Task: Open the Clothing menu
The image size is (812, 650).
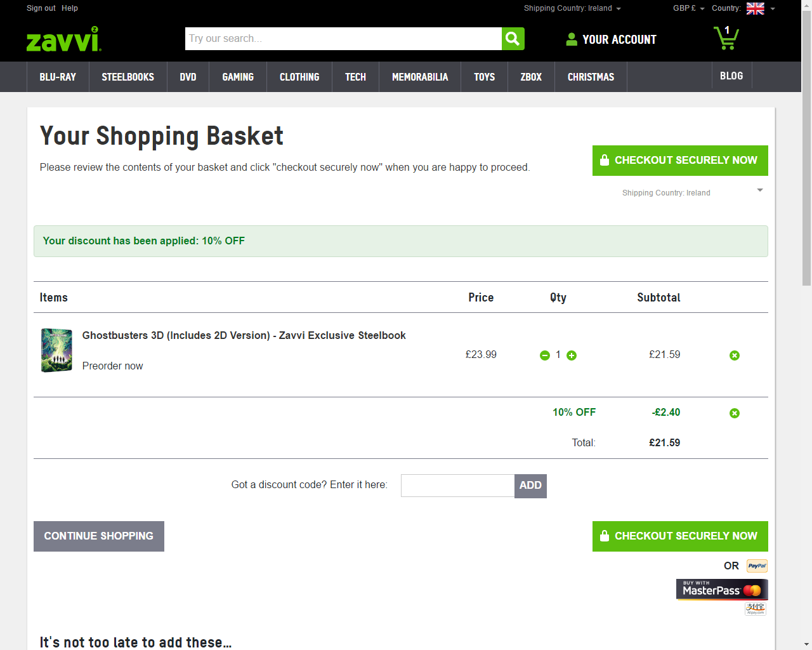Action: 299,77
